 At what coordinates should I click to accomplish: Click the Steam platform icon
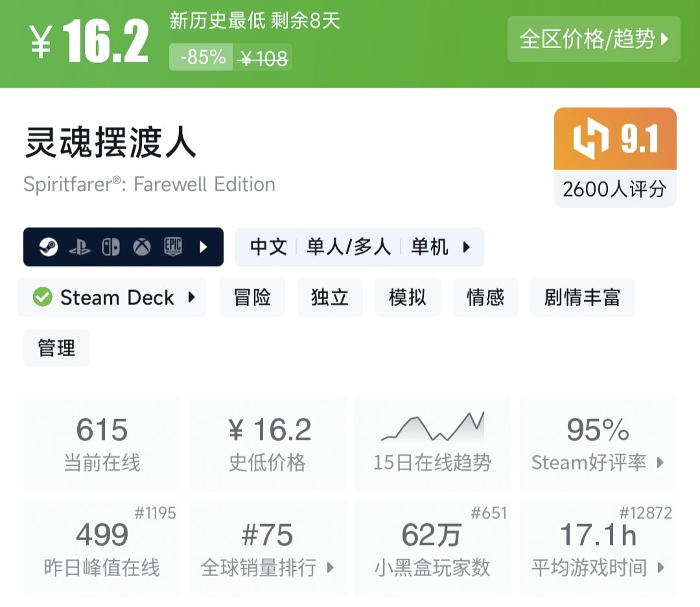tap(49, 247)
